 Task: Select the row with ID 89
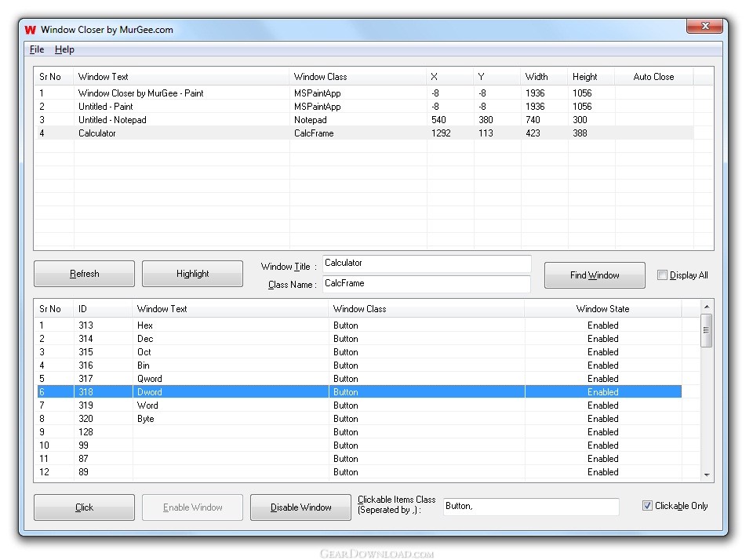pyautogui.click(x=359, y=472)
